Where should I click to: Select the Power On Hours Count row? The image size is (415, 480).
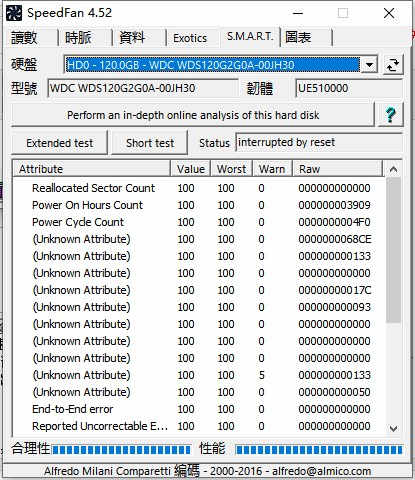coord(199,205)
